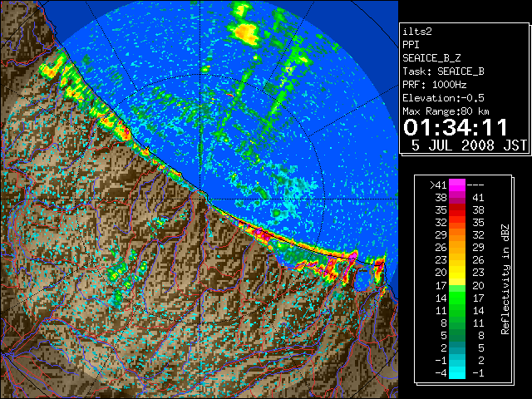Click the ">41" legend label
Screen dimensions: 532x399
pos(438,185)
